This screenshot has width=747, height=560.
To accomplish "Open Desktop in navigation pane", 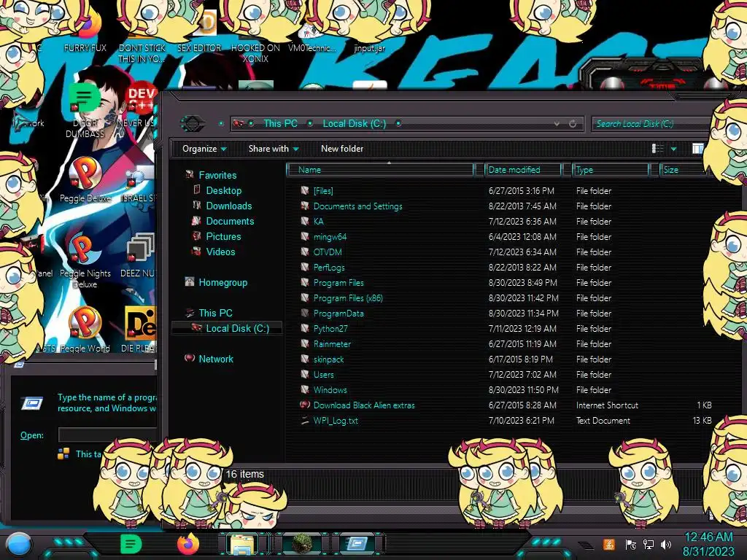I will point(223,190).
